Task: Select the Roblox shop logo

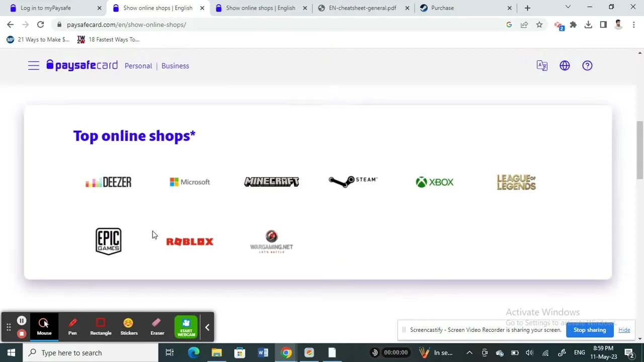Action: 190,242
